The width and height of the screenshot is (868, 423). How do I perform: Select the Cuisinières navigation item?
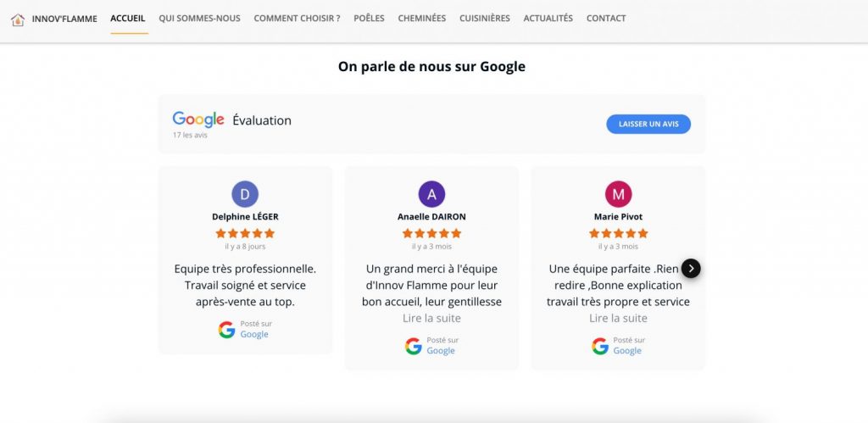pyautogui.click(x=485, y=18)
